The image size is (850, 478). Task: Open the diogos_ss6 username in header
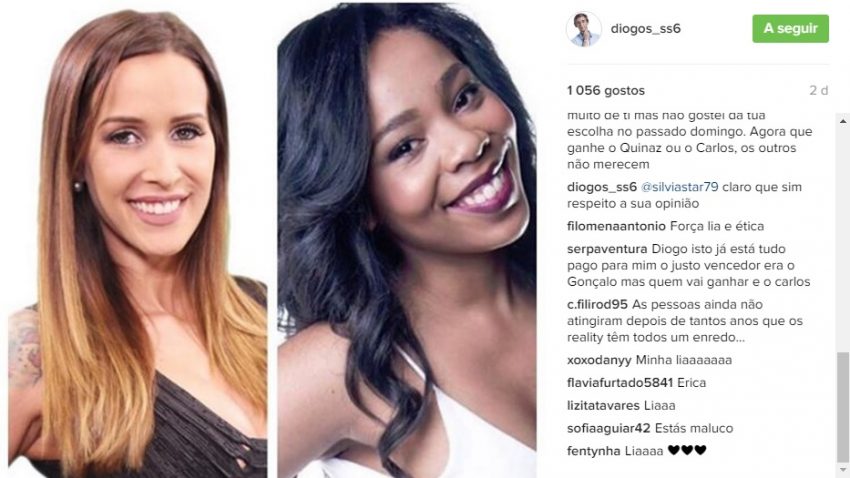646,29
